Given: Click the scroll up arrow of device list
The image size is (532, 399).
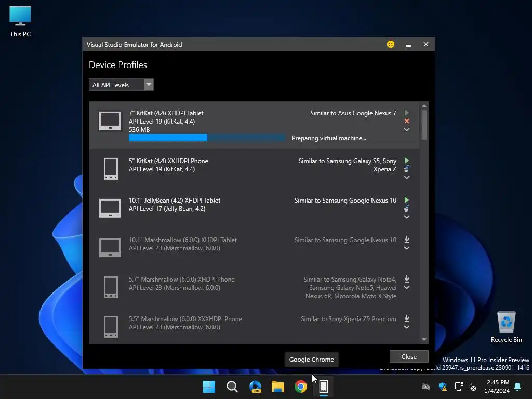Looking at the screenshot, I should [424, 106].
